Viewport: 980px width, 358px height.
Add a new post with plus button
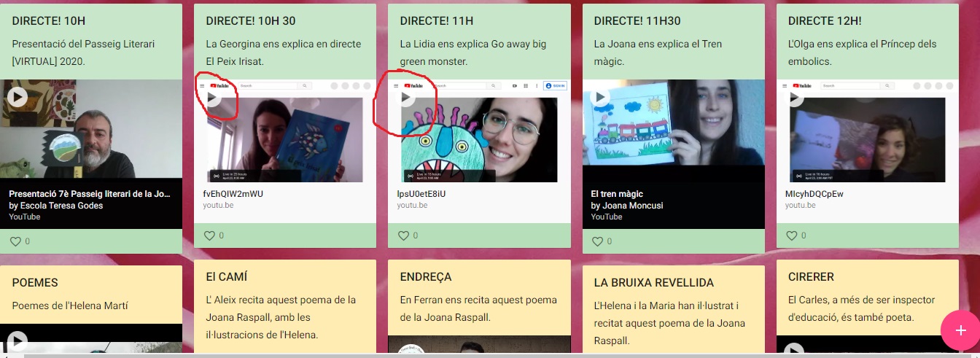(x=960, y=330)
